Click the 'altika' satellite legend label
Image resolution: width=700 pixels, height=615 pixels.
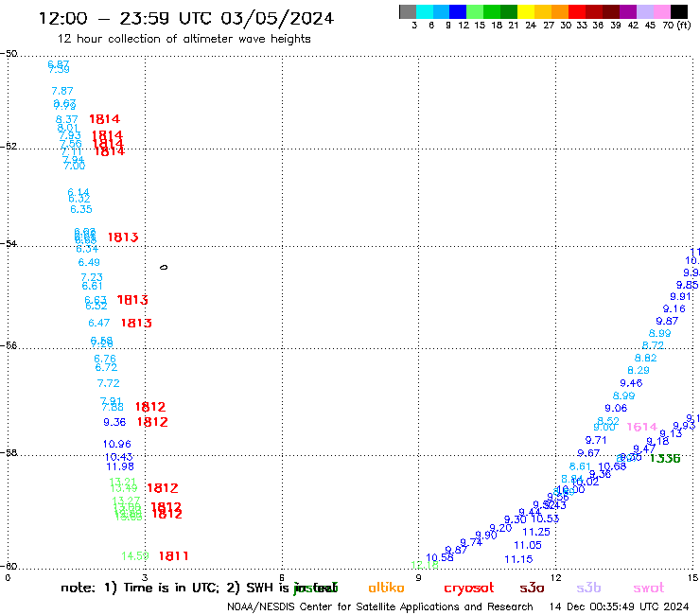pyautogui.click(x=386, y=588)
